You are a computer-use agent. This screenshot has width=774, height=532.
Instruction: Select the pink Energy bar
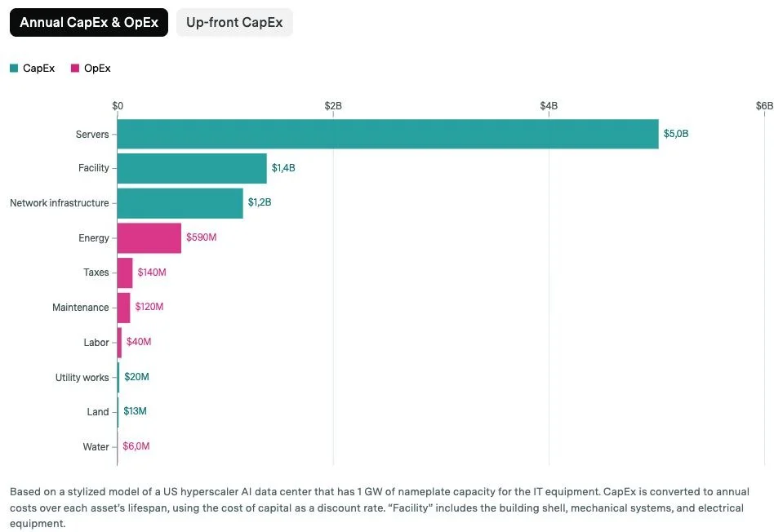coord(149,238)
